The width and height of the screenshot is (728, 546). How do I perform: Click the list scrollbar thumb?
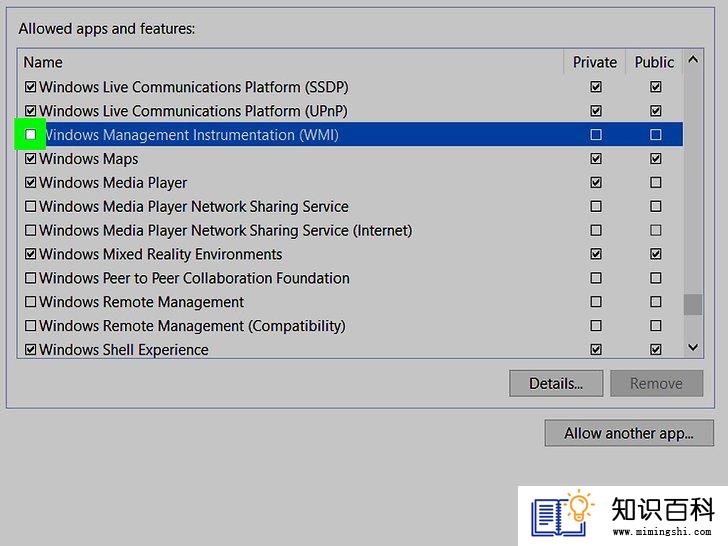coord(693,305)
